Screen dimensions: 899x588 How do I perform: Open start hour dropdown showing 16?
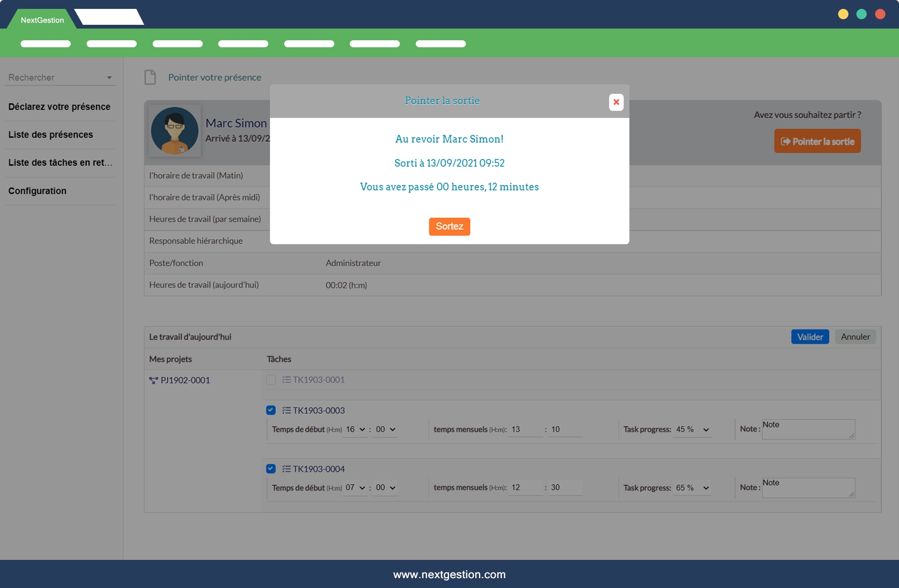(355, 430)
